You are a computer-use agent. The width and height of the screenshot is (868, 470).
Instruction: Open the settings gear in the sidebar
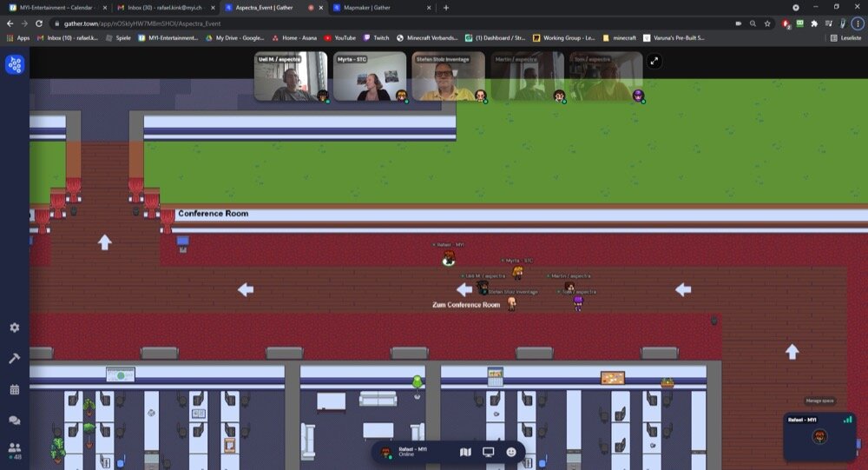15,328
